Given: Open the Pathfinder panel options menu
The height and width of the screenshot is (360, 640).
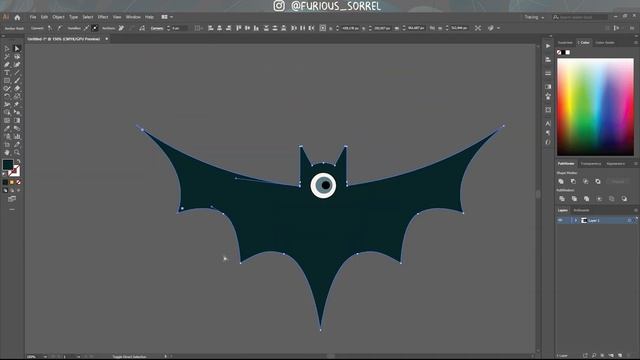Looking at the screenshot, I should [636, 164].
